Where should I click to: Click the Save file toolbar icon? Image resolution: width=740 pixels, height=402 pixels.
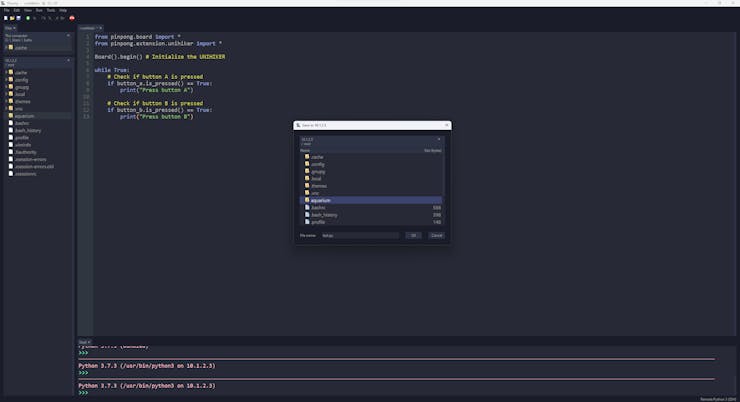point(18,18)
